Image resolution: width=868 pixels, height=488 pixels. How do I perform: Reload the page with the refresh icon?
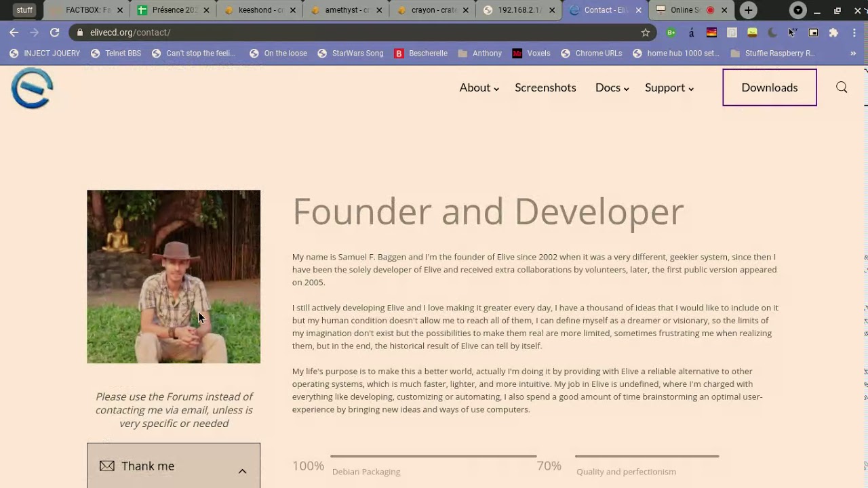(55, 33)
